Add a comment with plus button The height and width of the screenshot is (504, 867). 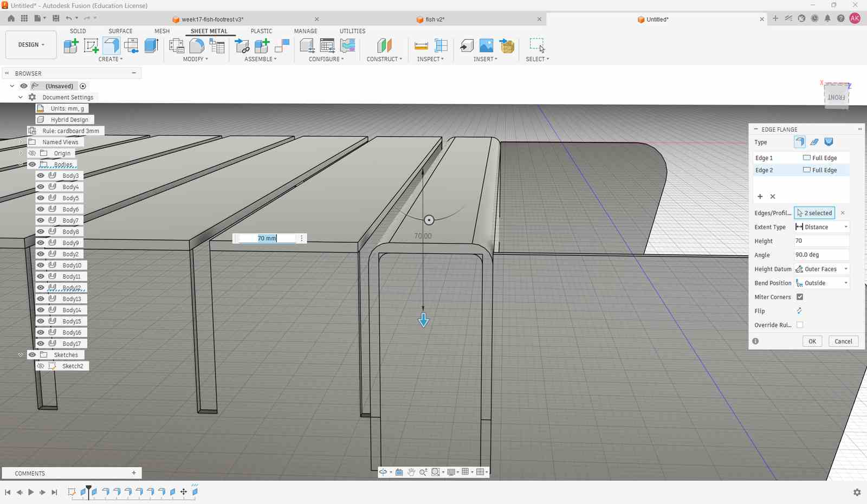pyautogui.click(x=134, y=473)
